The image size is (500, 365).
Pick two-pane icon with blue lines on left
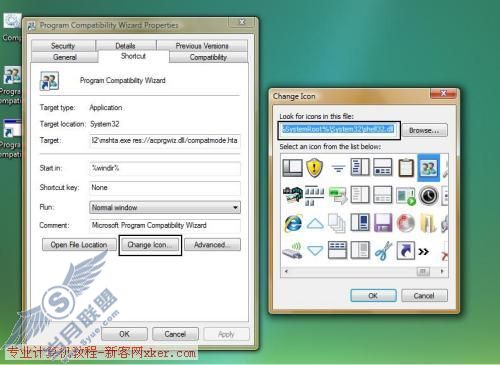tap(360, 167)
